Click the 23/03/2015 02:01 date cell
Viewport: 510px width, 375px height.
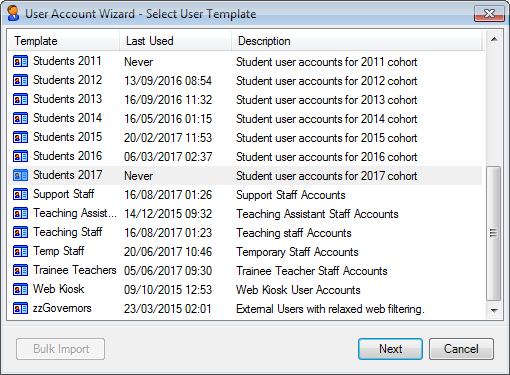168,309
